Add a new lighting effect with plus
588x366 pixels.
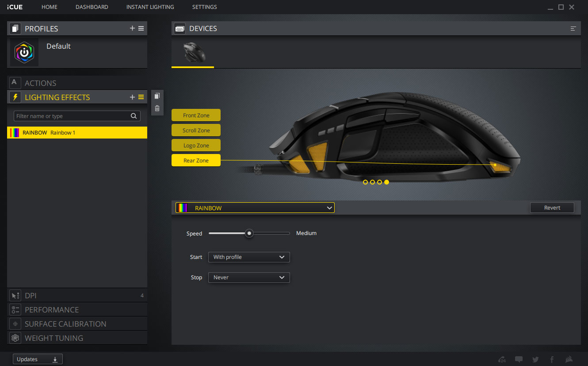[132, 97]
